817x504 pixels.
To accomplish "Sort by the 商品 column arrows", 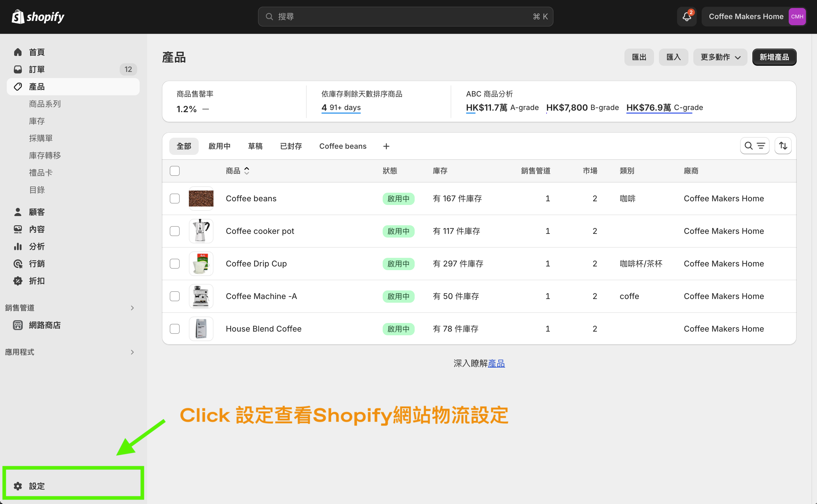I will [x=246, y=171].
